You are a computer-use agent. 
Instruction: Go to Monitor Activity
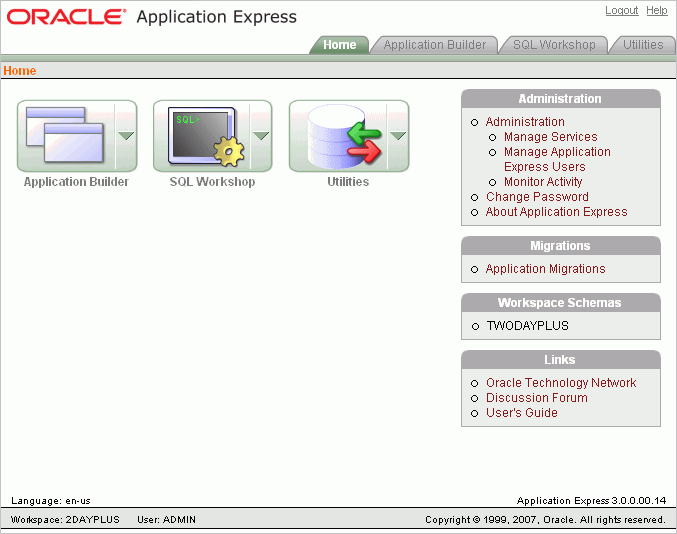pyautogui.click(x=543, y=182)
